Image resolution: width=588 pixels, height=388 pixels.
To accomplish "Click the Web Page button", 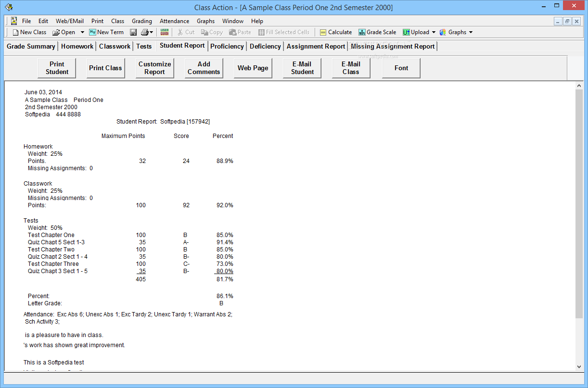I will (253, 68).
